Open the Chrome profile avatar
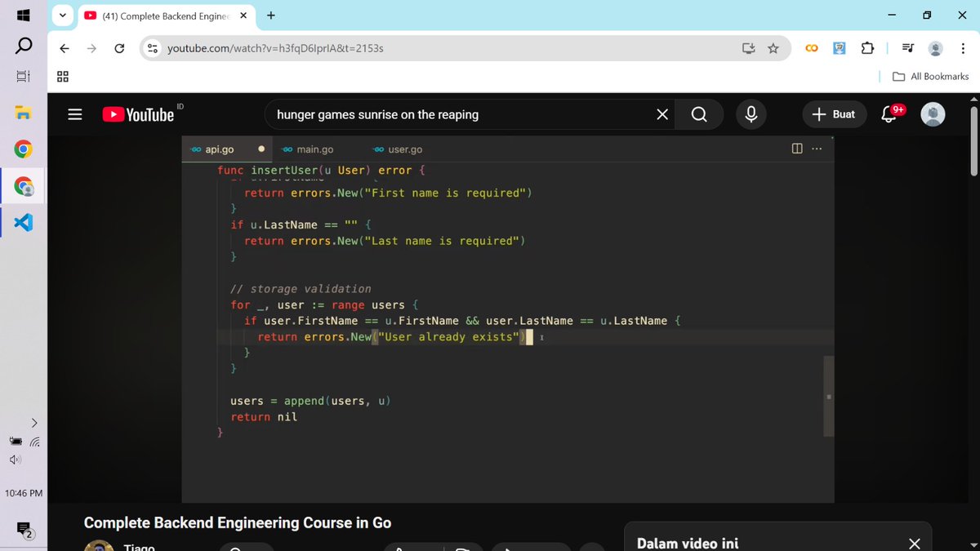This screenshot has width=980, height=551. [934, 48]
